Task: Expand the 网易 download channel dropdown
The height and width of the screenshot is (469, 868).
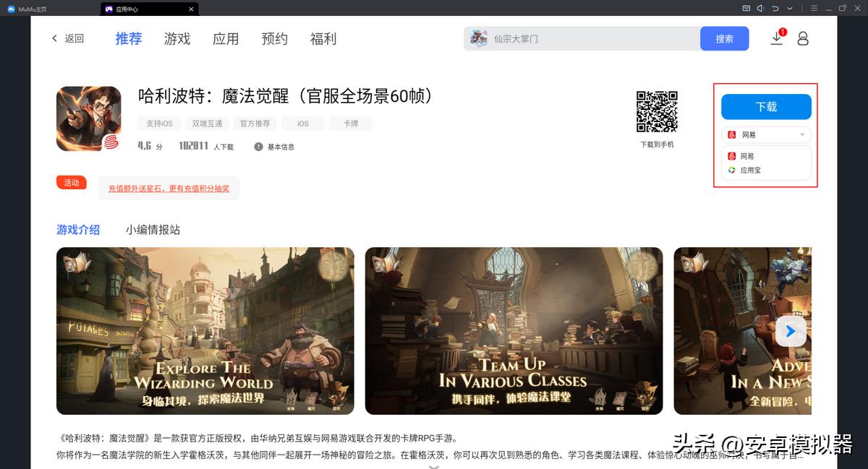Action: (x=803, y=134)
